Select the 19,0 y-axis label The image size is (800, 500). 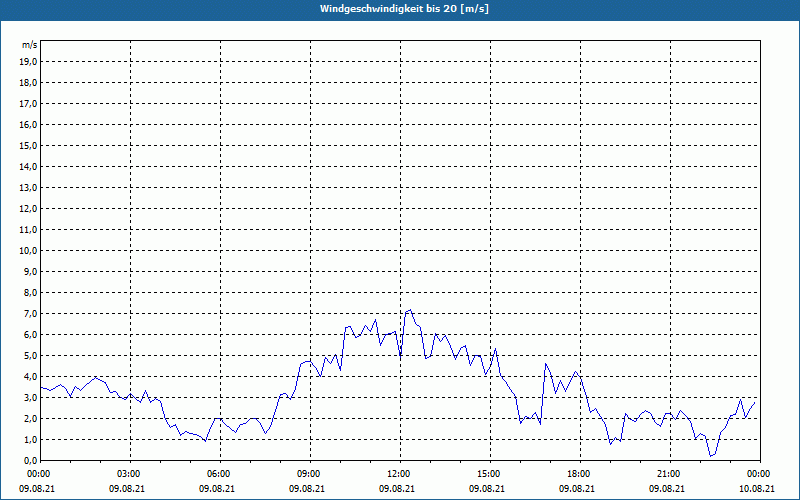point(29,61)
